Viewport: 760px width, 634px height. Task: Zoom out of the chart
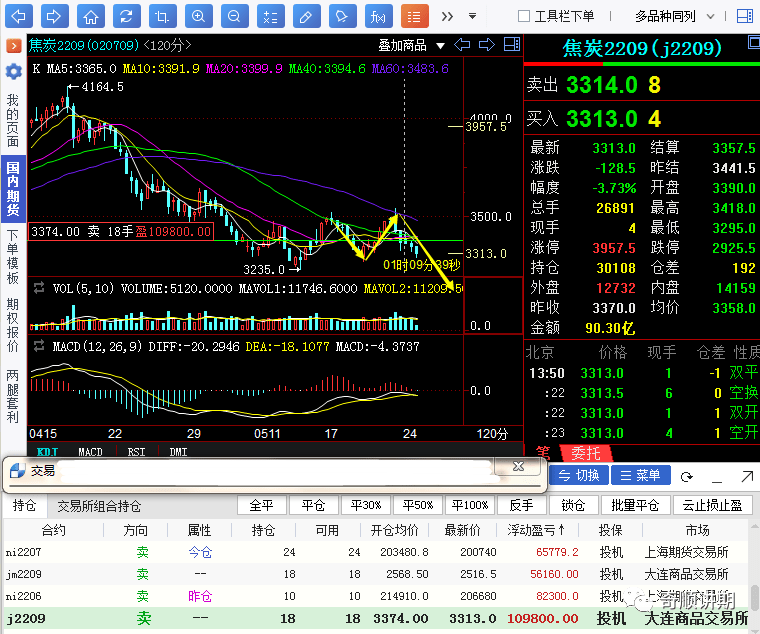point(233,16)
